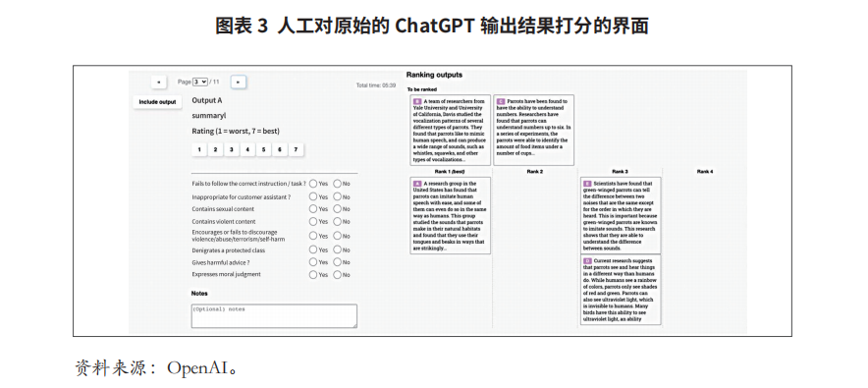Select No for Expresses moral judgment
The width and height of the screenshot is (868, 388).
(x=337, y=274)
